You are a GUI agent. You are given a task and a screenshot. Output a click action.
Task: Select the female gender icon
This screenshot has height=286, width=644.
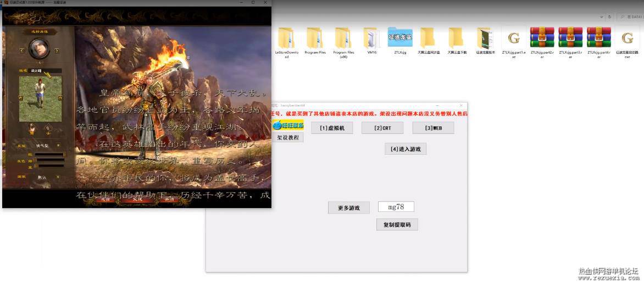47,129
